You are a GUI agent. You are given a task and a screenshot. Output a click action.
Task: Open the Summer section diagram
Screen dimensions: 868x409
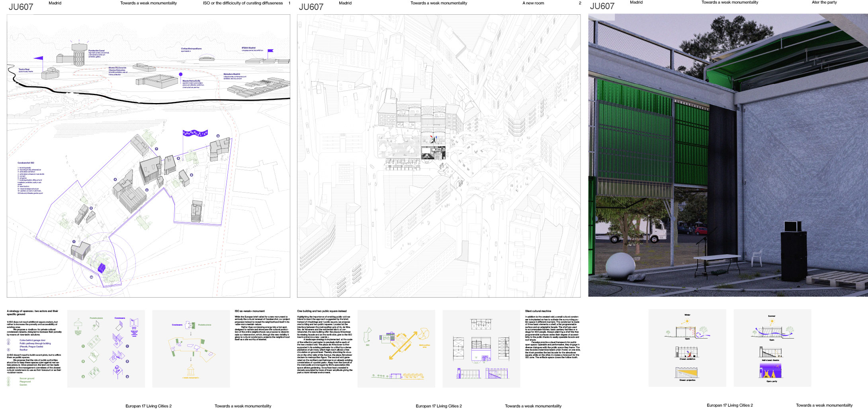[x=772, y=329]
